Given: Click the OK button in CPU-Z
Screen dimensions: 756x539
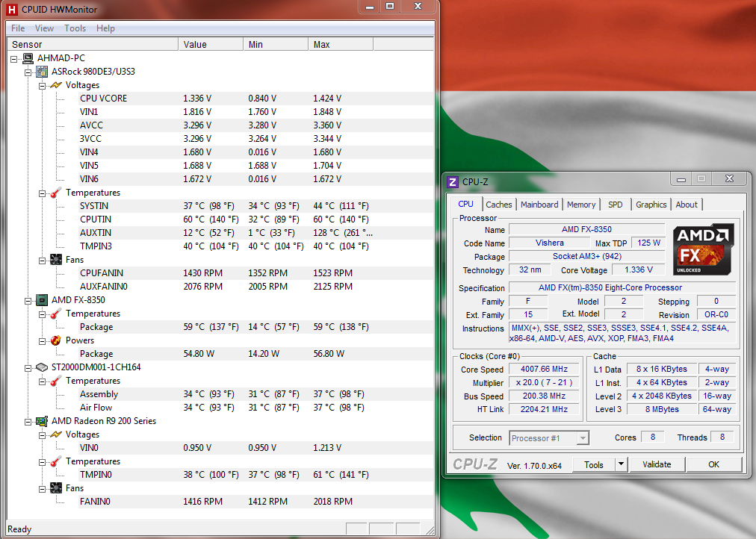Looking at the screenshot, I should click(x=713, y=464).
